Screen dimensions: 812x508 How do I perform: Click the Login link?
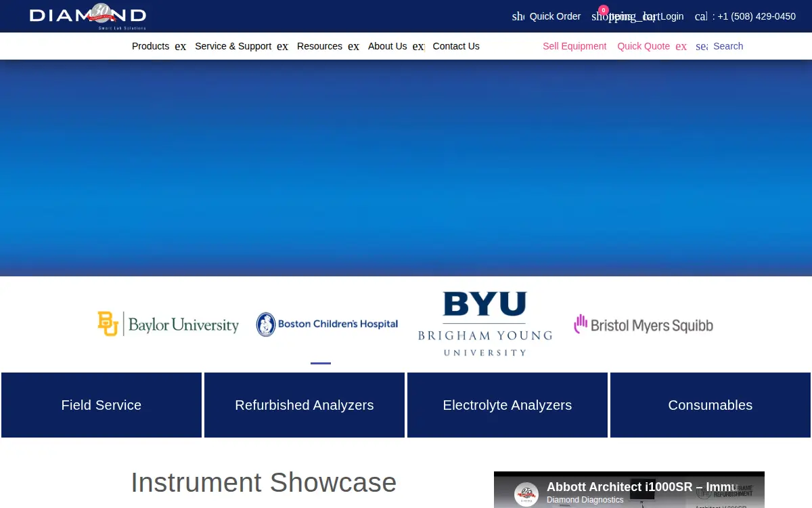coord(672,16)
